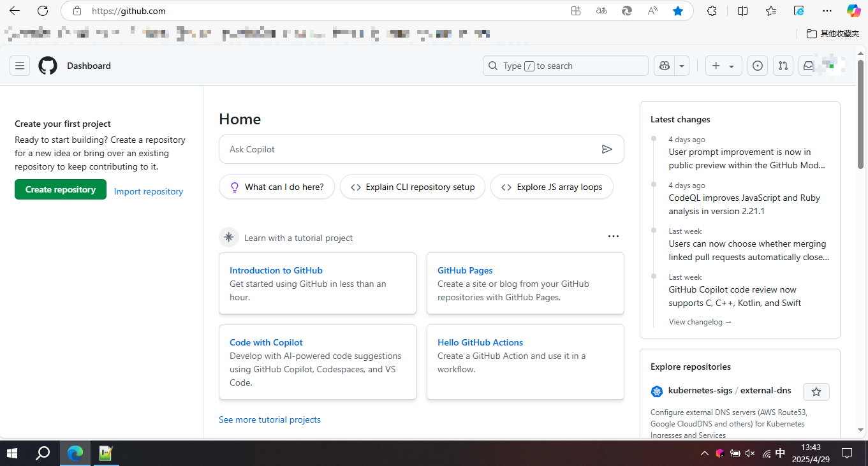Viewport: 868px width, 466px height.
Task: Click the Create repository green button
Action: coord(61,189)
